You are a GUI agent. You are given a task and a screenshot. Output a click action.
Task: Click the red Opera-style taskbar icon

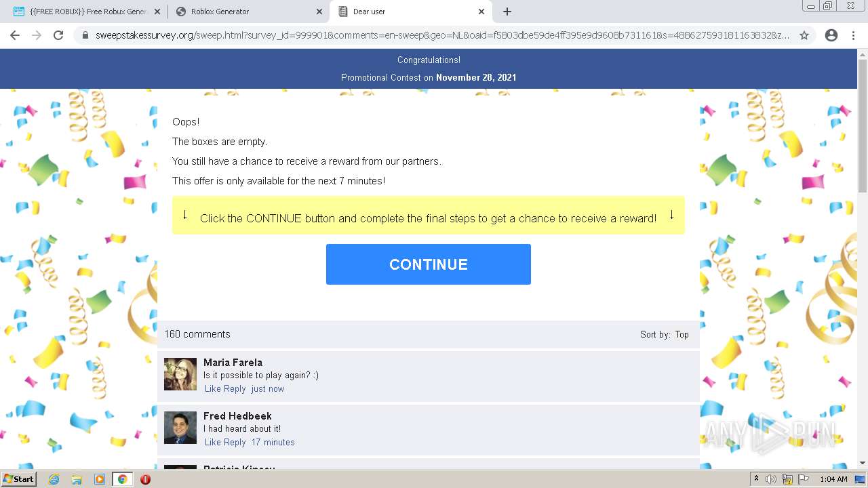pyautogui.click(x=145, y=479)
